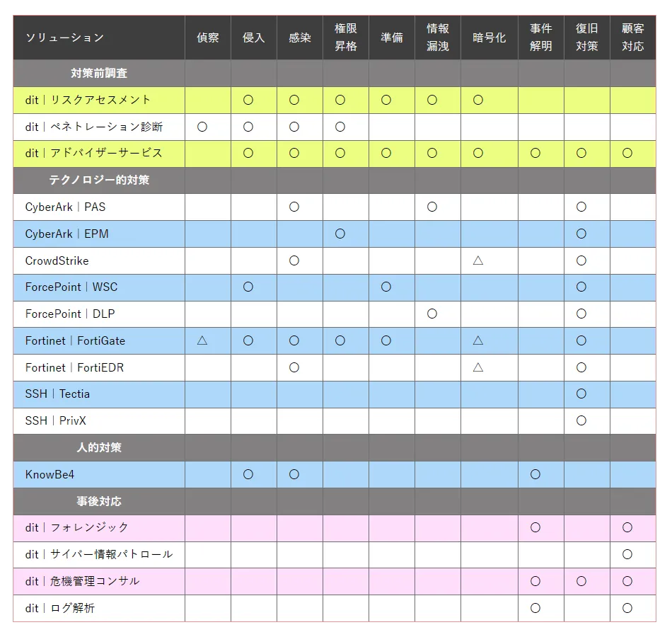Click the KnowBe4 row label
672x637 pixels.
click(x=50, y=474)
